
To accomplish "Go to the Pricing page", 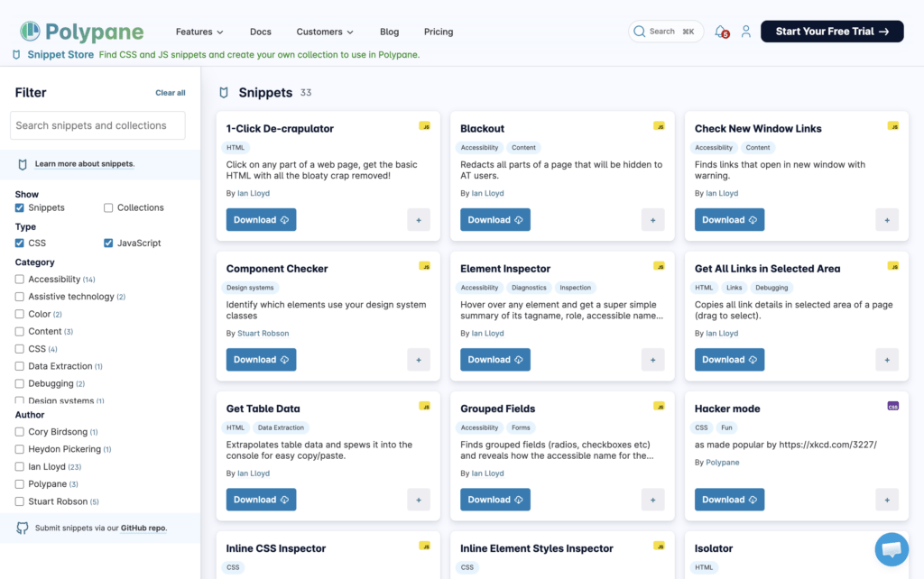I will click(439, 32).
